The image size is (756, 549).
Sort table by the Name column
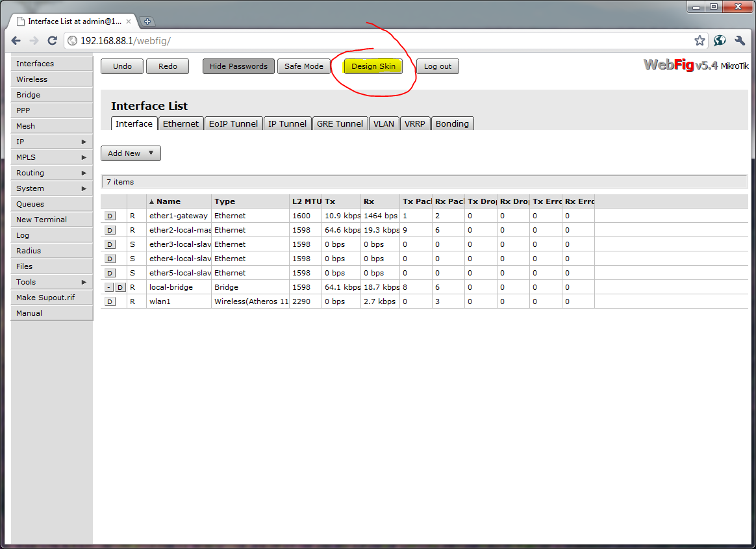pyautogui.click(x=179, y=201)
